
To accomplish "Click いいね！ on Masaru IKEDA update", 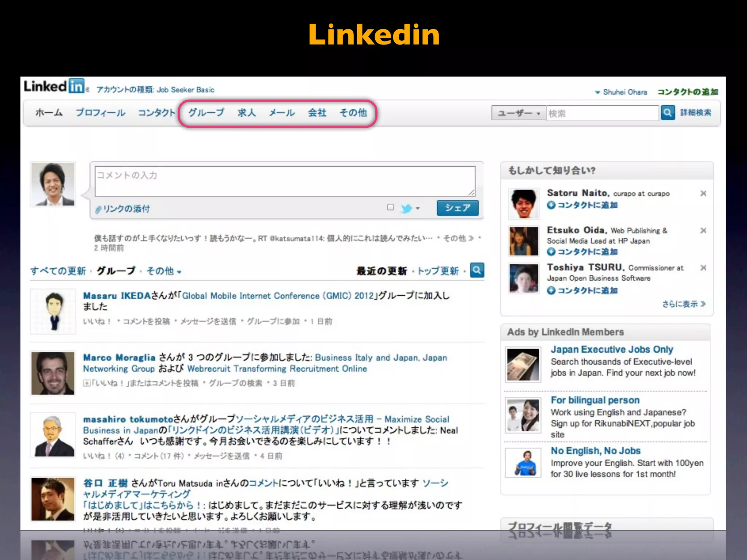I will [x=97, y=321].
